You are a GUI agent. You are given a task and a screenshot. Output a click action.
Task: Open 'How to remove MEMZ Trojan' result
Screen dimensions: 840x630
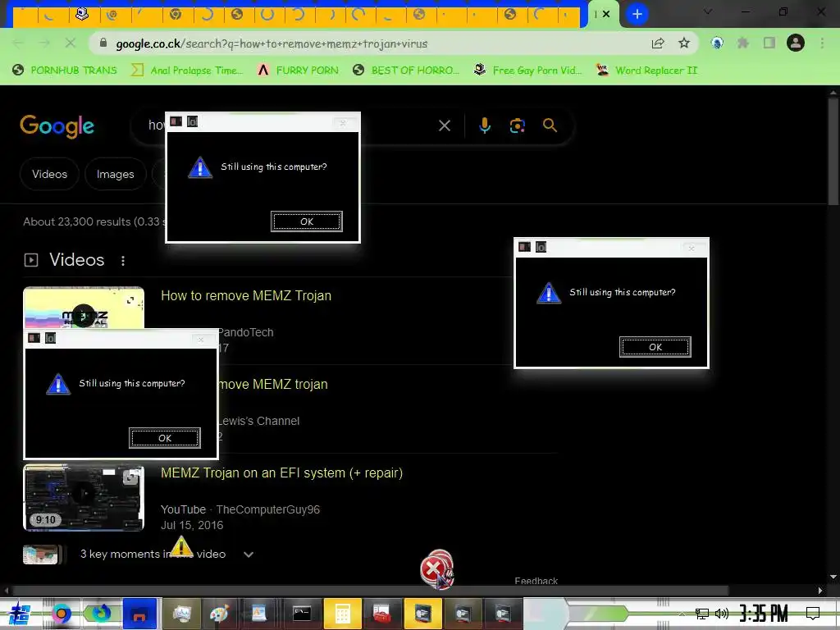[246, 295]
